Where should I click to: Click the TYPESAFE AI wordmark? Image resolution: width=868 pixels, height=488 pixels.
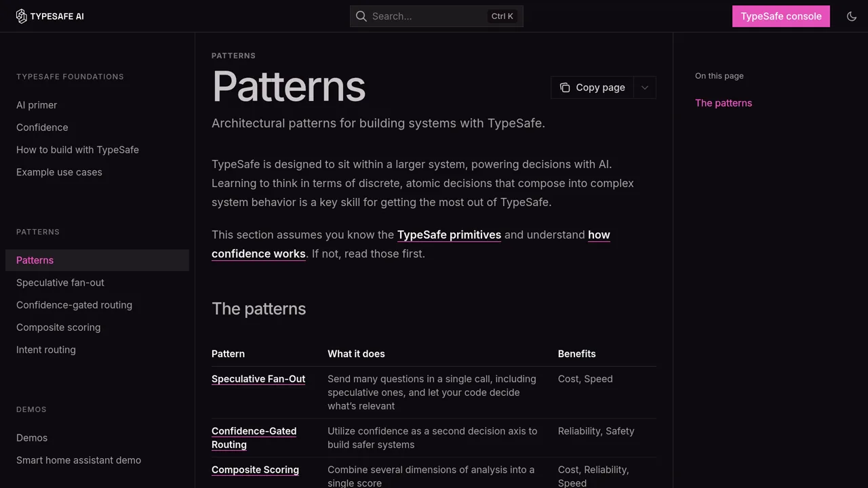pos(57,16)
